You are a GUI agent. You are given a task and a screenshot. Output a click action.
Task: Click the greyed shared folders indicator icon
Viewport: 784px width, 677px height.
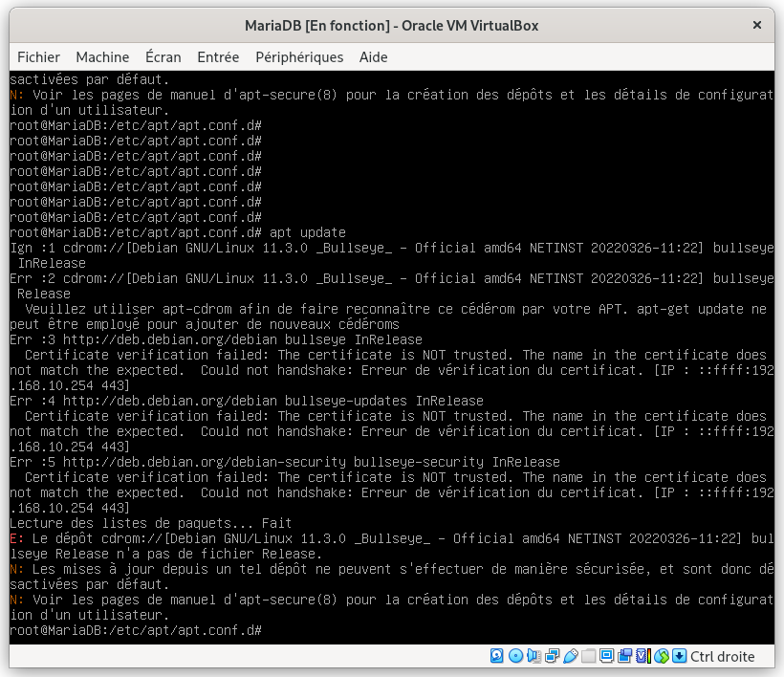pyautogui.click(x=589, y=656)
